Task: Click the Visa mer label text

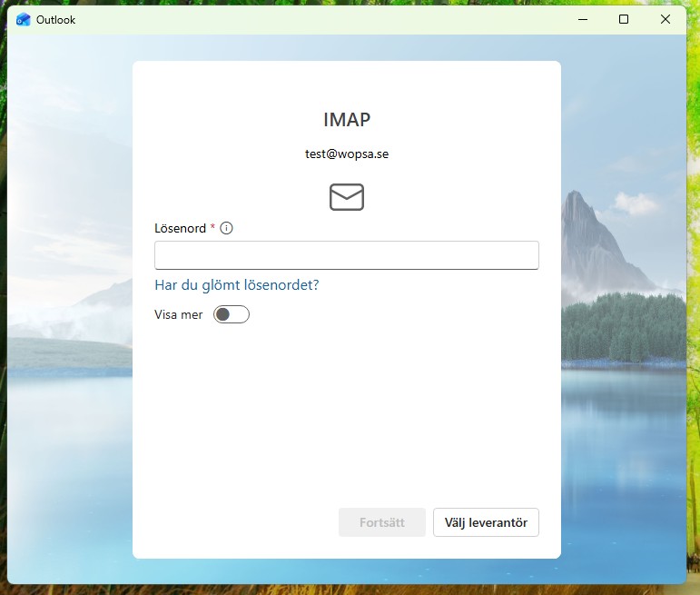Action: coord(179,314)
